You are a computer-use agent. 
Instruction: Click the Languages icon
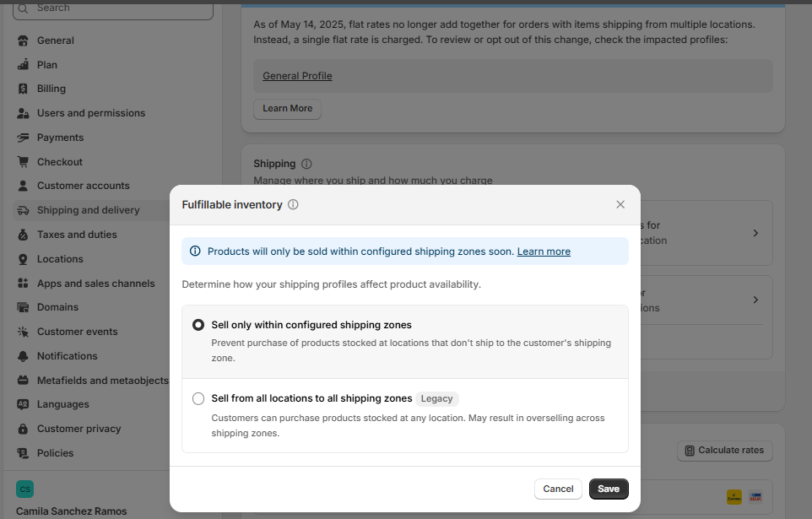click(x=23, y=404)
